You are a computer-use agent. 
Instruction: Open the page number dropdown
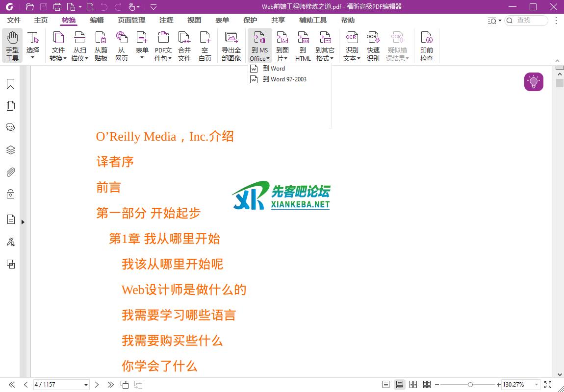pyautogui.click(x=86, y=385)
